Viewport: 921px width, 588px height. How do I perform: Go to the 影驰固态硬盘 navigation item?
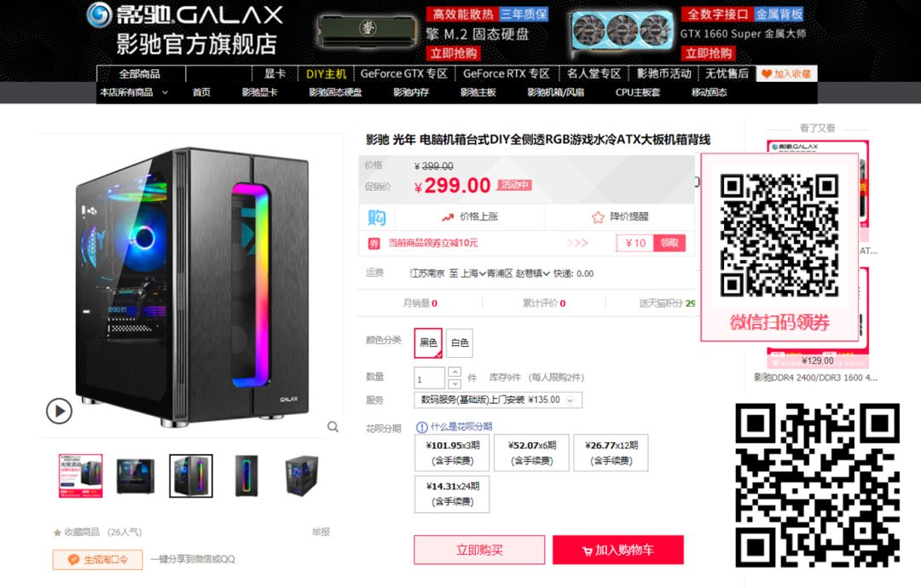335,92
